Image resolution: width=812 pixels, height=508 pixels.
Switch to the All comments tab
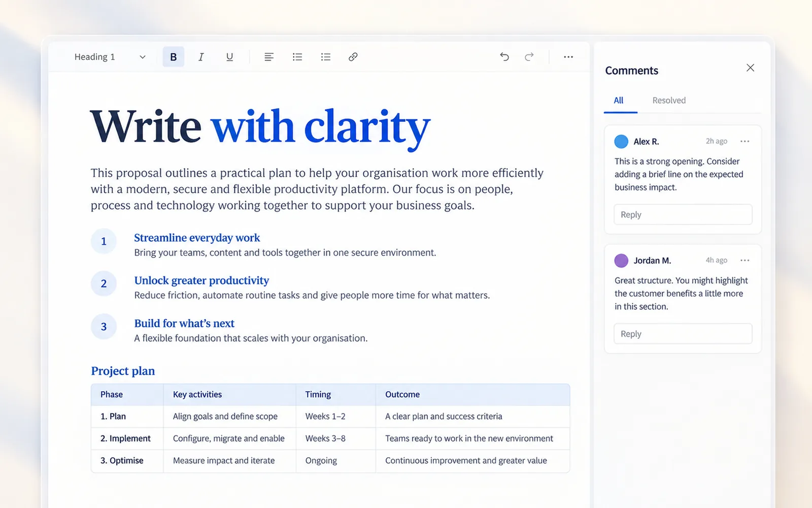619,101
